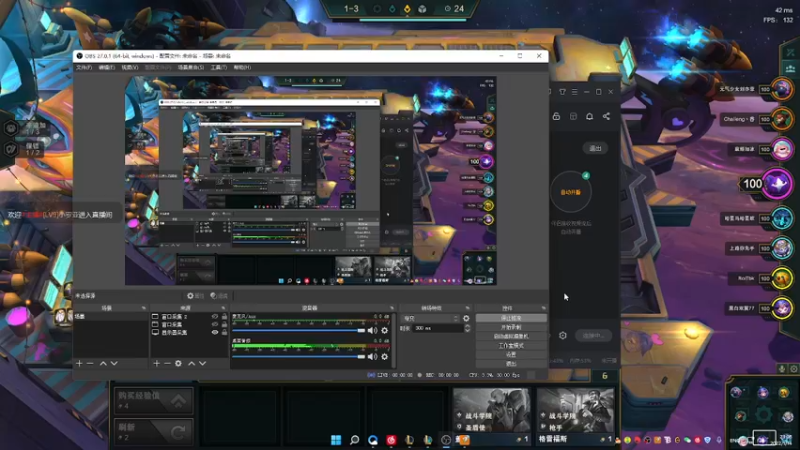Open 视图(V) menu in OBS
Screen dimensions: 800x450
point(130,67)
